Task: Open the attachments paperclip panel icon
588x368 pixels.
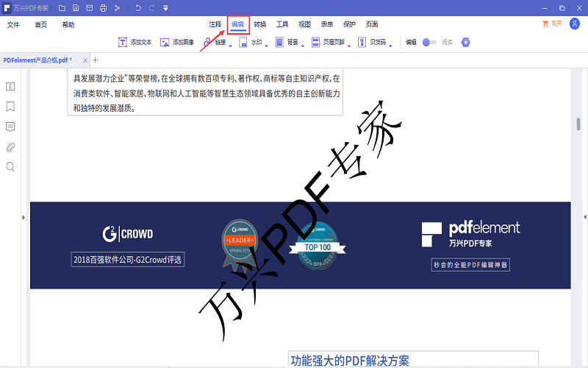Action: pos(10,147)
